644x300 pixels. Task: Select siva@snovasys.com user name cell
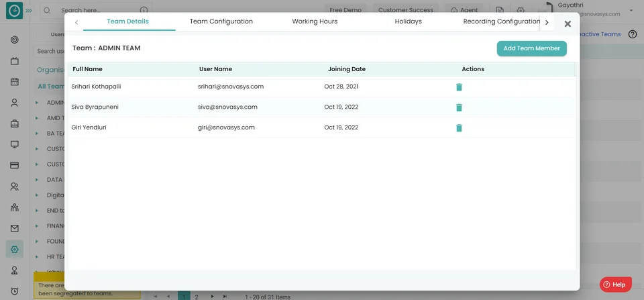tap(227, 107)
